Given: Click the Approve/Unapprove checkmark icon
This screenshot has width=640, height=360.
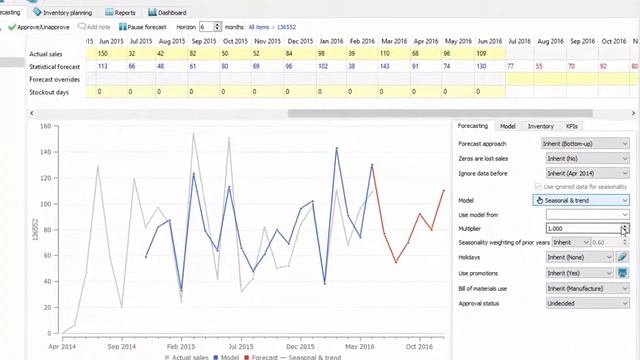Looking at the screenshot, I should click(x=12, y=27).
